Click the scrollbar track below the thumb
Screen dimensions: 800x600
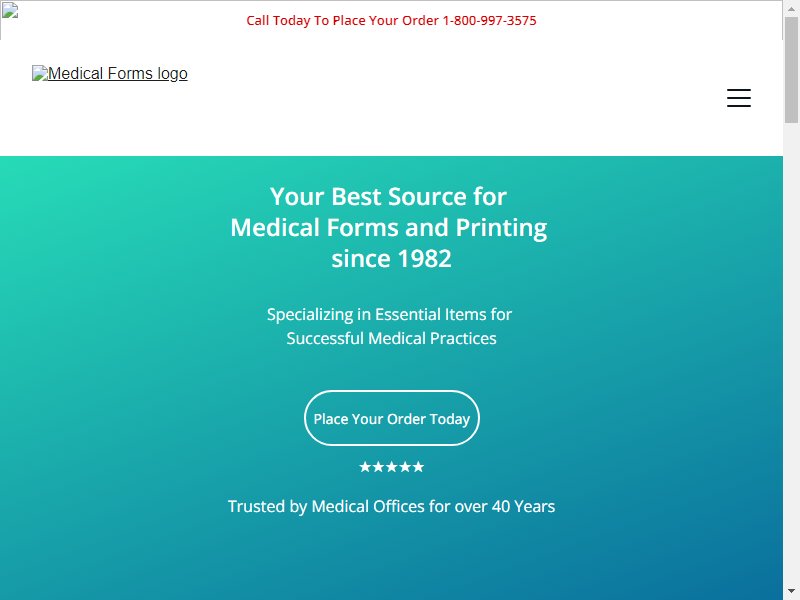click(x=791, y=352)
